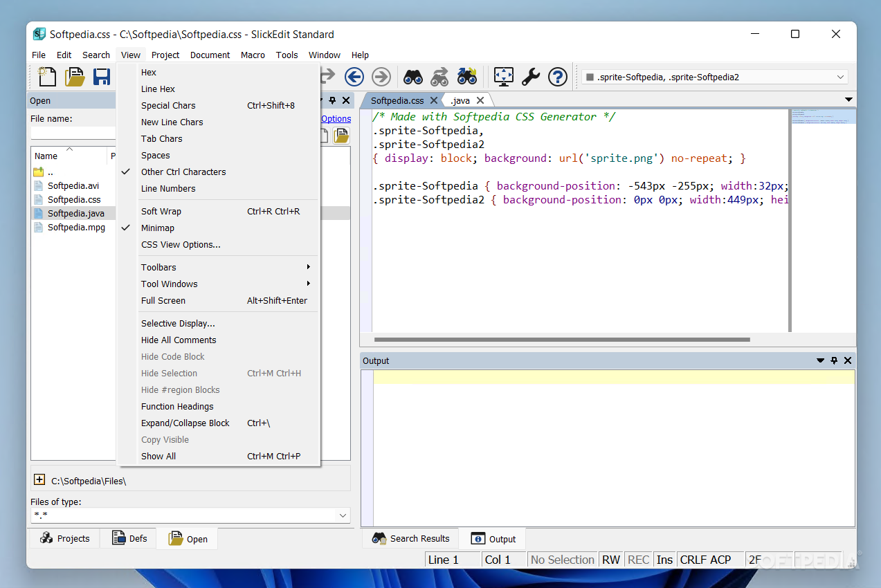Choose CSS View Options menu entry
881x588 pixels.
pos(219,244)
